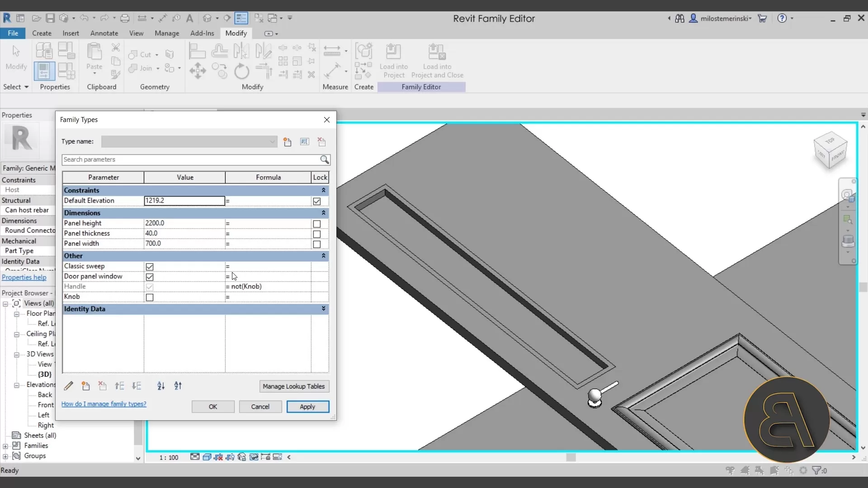Switch to the Annotate ribbon tab

104,33
